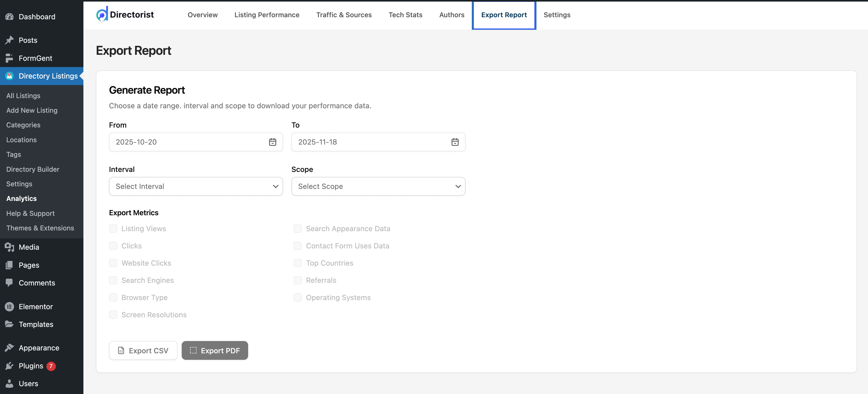Click the Media icon in sidebar

[x=9, y=247]
